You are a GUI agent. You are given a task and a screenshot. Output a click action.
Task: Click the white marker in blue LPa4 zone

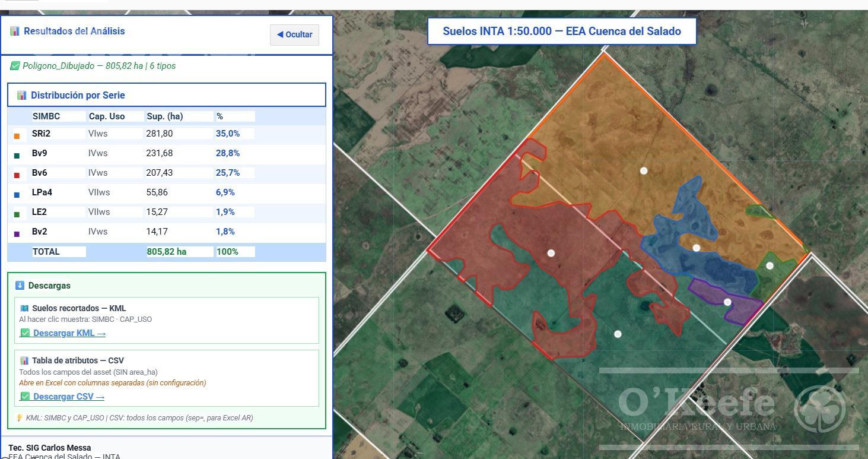(696, 248)
